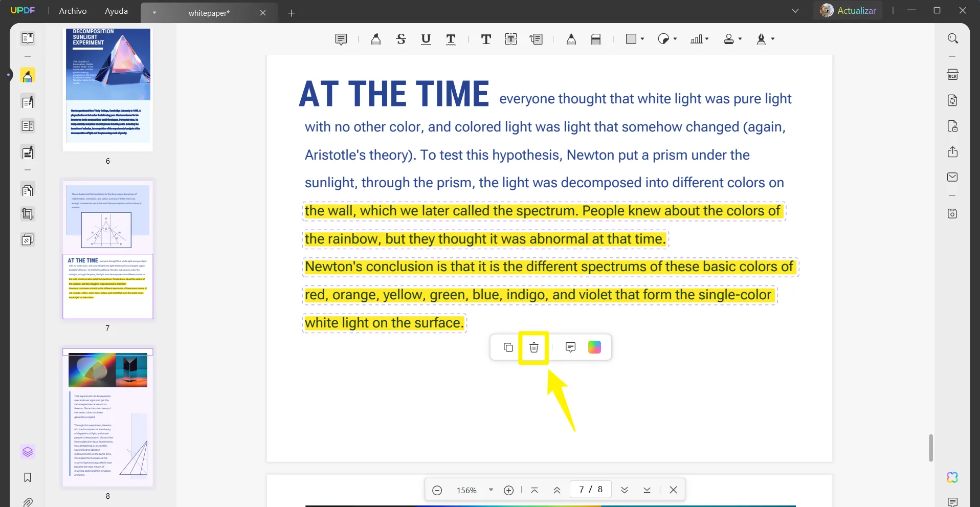Open the layers panel
This screenshot has height=507, width=980.
[x=28, y=452]
